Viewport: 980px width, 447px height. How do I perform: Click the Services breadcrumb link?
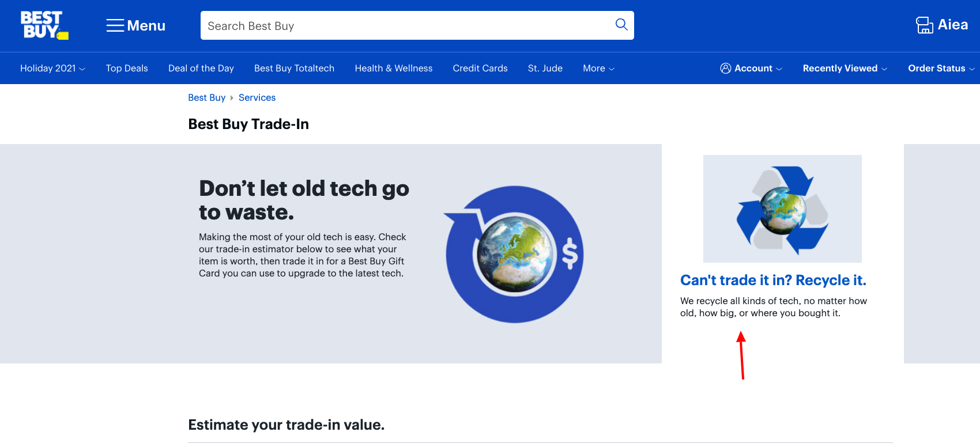coord(257,97)
